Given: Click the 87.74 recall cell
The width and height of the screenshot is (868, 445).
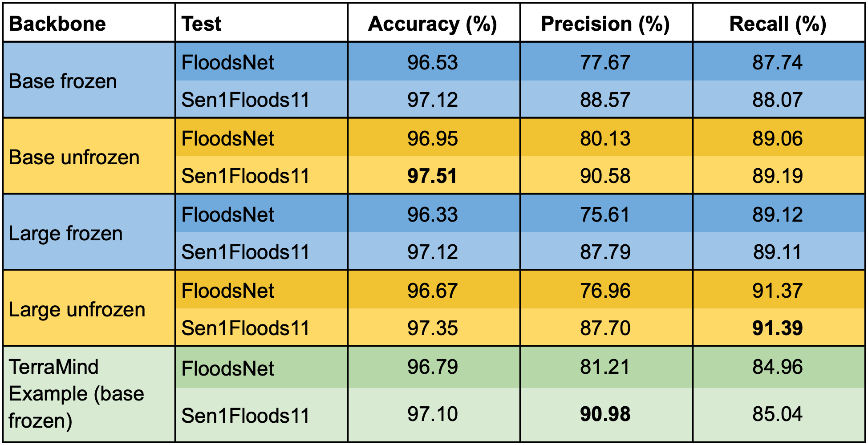Looking at the screenshot, I should point(778,62).
